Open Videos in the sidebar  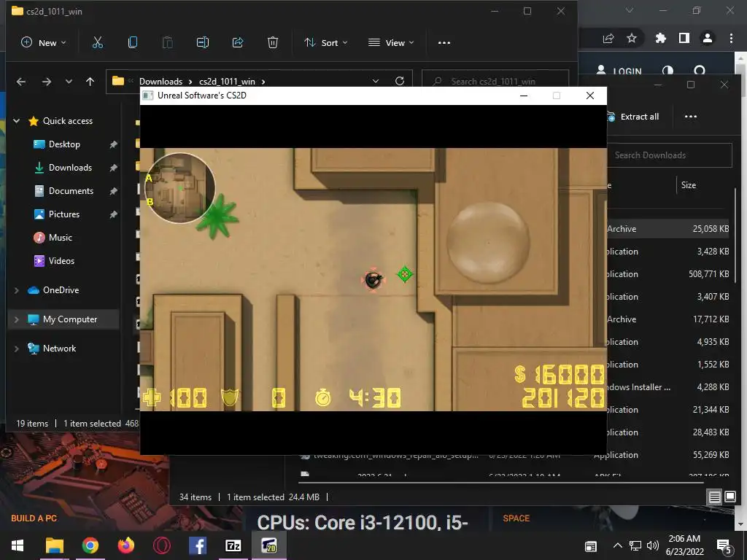click(x=61, y=261)
